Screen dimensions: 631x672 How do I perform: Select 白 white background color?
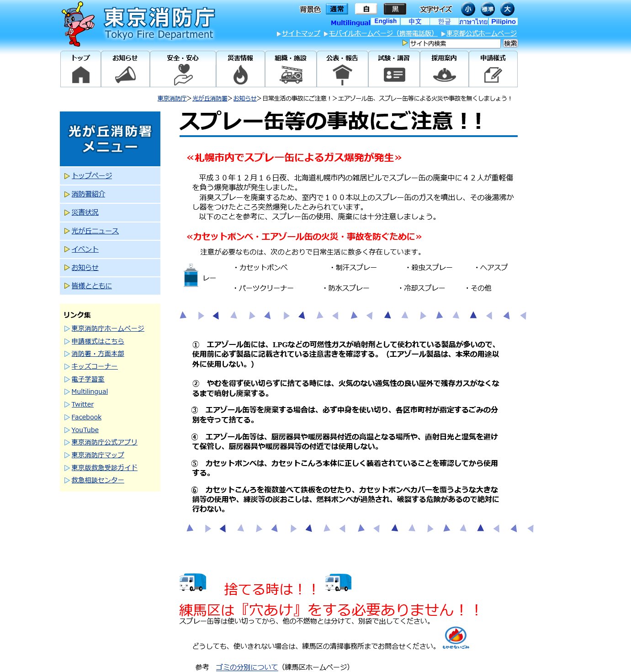366,9
